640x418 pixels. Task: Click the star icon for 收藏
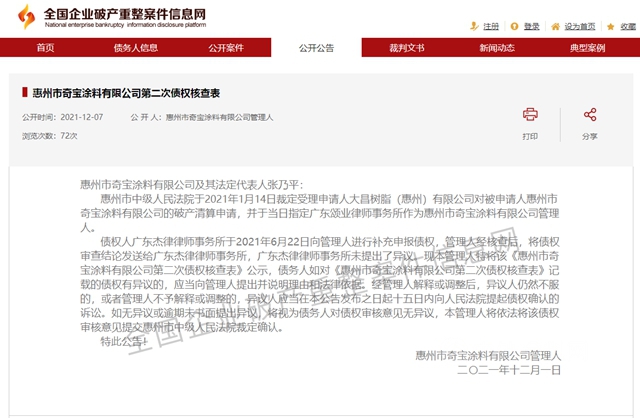click(x=611, y=27)
